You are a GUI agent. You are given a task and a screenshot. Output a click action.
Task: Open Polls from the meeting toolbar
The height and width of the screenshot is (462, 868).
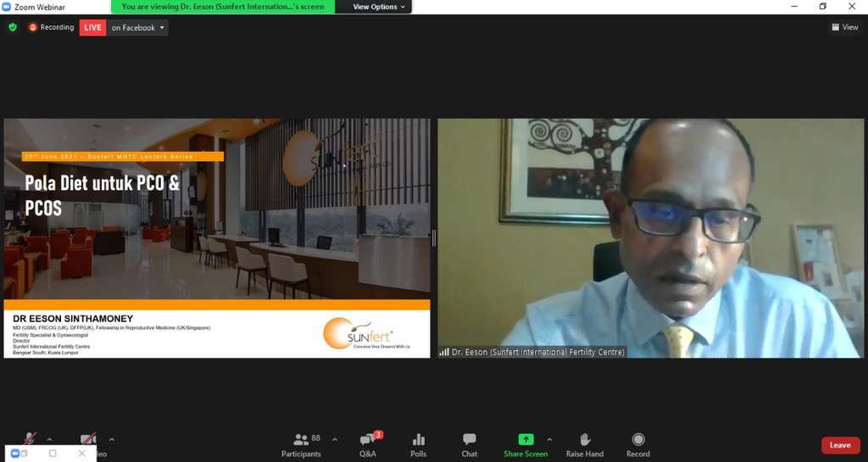pos(419,445)
